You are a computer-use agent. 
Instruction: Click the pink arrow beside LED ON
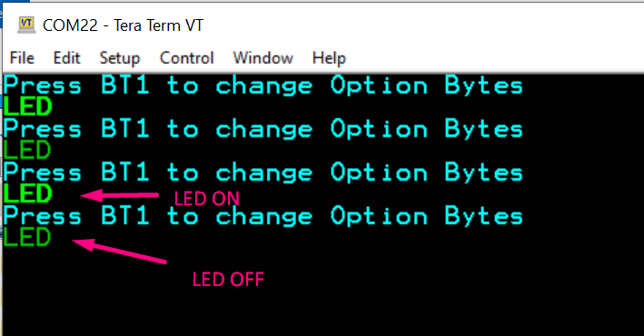(x=119, y=195)
